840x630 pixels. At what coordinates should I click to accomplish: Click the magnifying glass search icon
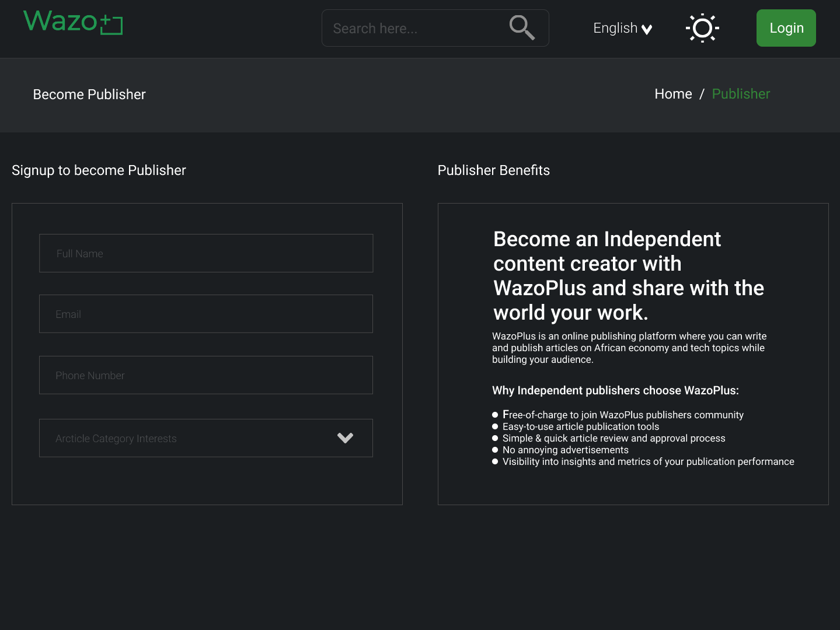521,27
